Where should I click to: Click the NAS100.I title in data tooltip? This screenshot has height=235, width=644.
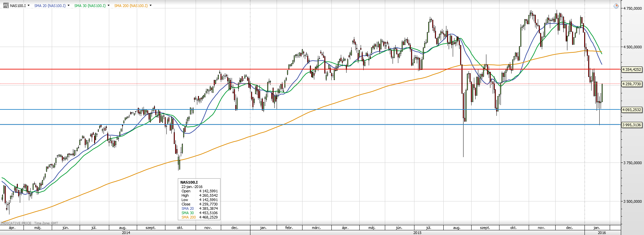click(189, 182)
